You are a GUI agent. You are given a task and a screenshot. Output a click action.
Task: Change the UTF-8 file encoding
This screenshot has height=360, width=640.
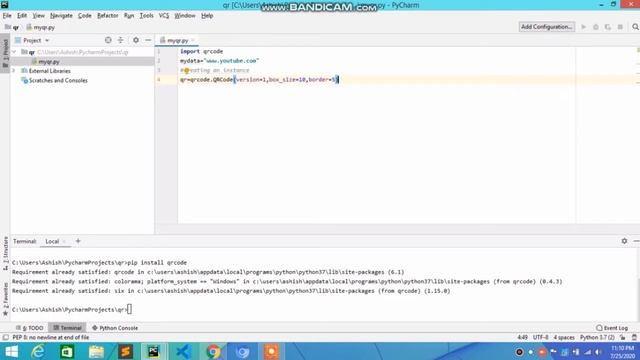coord(540,338)
